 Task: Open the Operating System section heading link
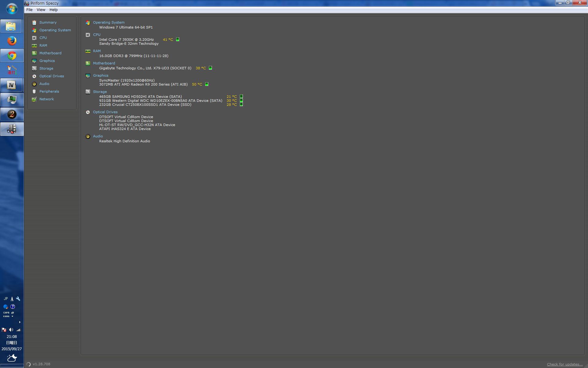[109, 22]
